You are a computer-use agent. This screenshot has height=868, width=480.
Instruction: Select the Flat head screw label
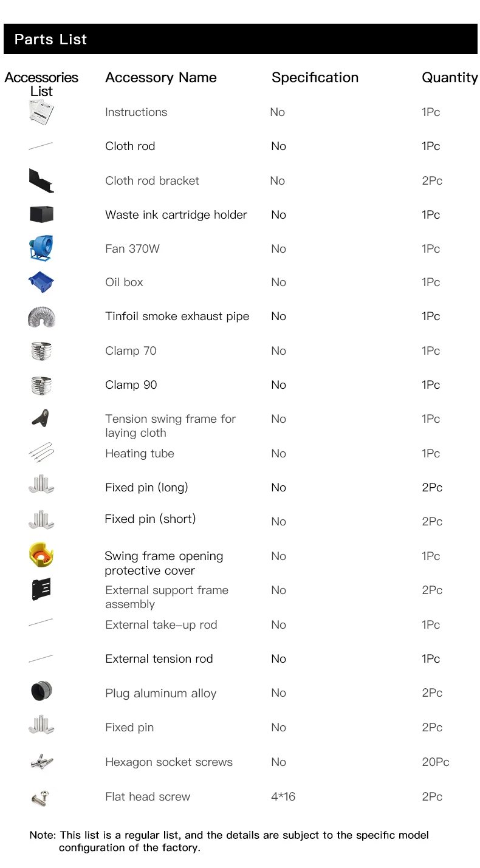tap(148, 796)
